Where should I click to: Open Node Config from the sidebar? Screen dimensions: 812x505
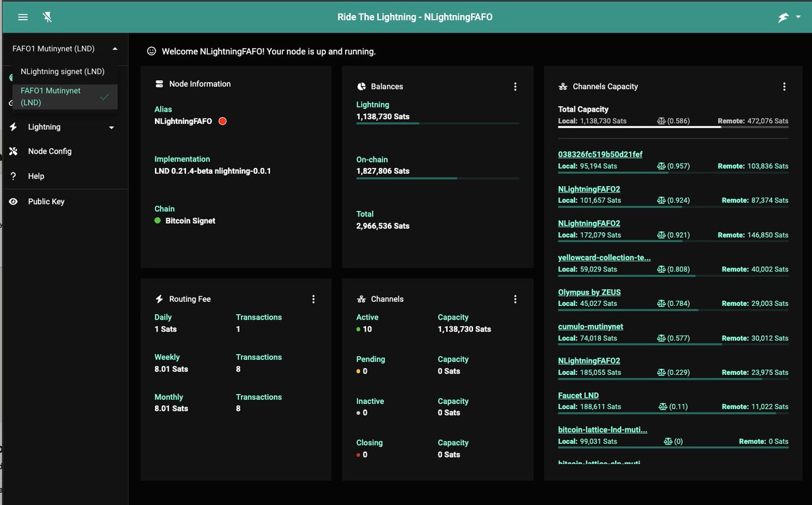49,151
